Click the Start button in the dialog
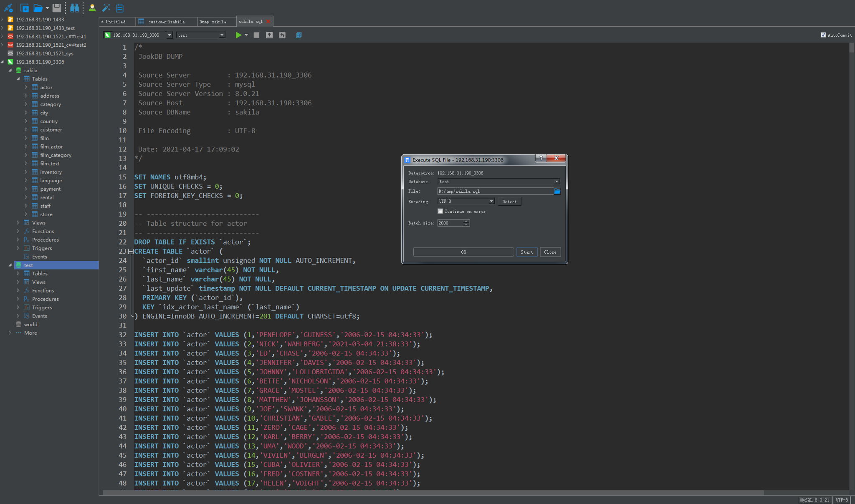 (526, 252)
